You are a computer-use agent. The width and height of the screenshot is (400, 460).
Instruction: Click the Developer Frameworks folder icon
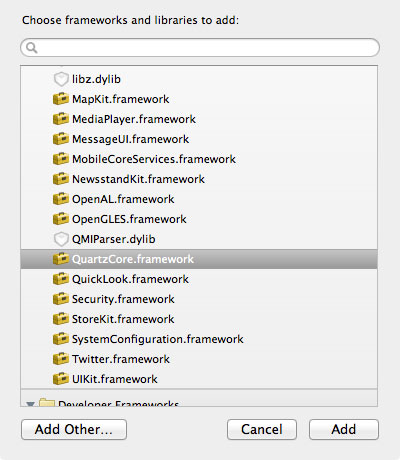point(47,402)
